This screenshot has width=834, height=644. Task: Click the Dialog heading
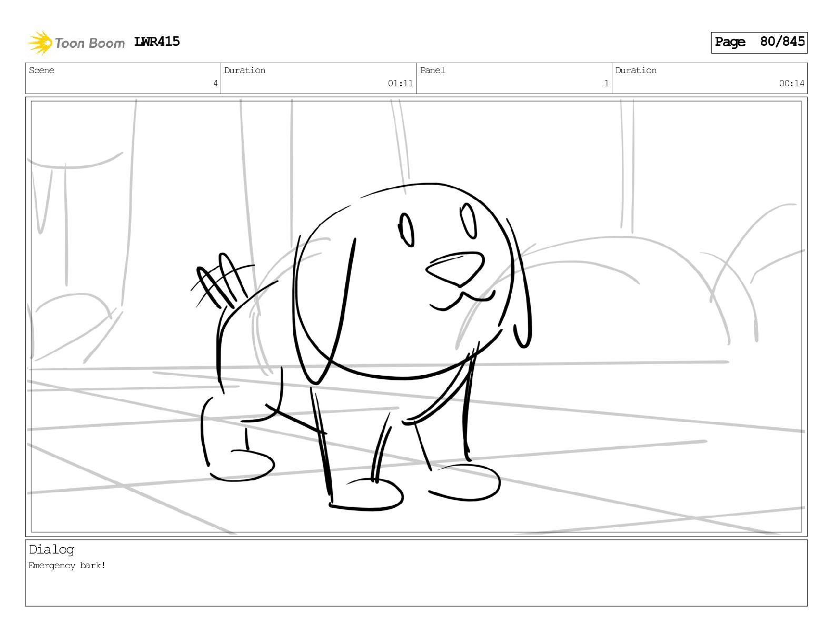click(52, 550)
